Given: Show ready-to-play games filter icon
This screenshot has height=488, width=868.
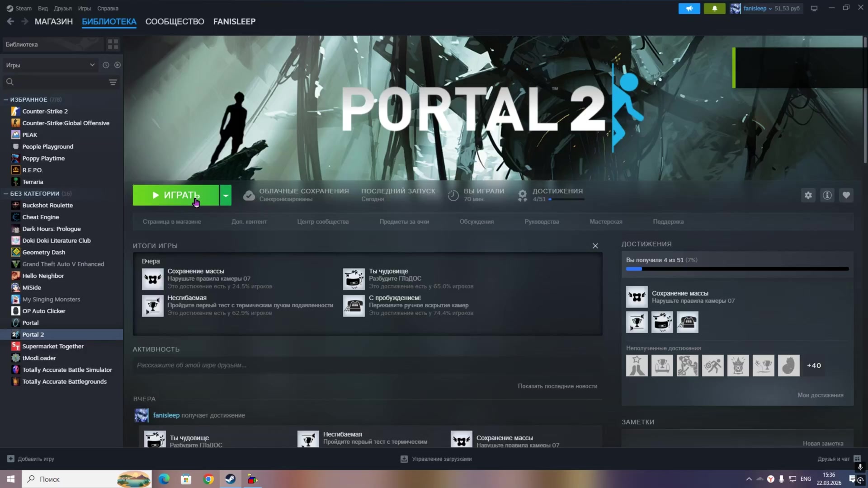Looking at the screenshot, I should tap(118, 65).
